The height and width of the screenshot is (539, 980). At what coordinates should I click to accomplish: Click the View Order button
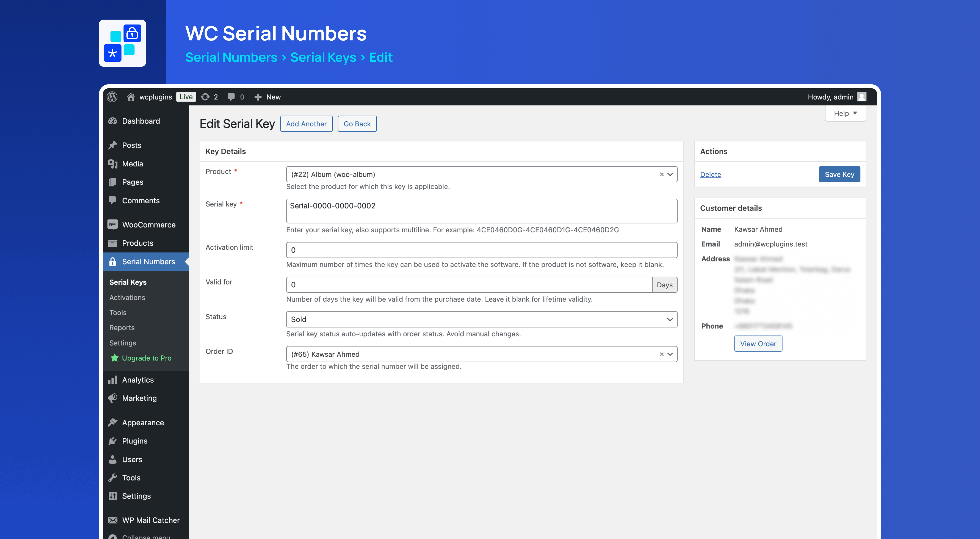758,343
